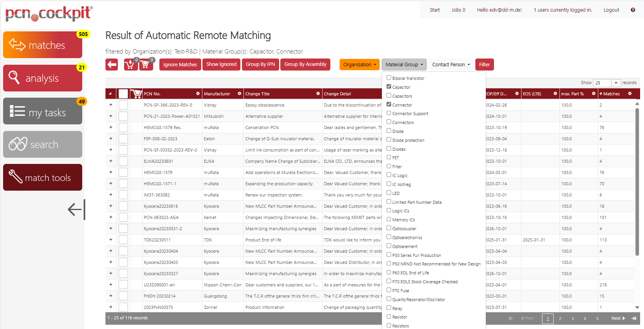Go to page 5 of results

click(x=597, y=319)
